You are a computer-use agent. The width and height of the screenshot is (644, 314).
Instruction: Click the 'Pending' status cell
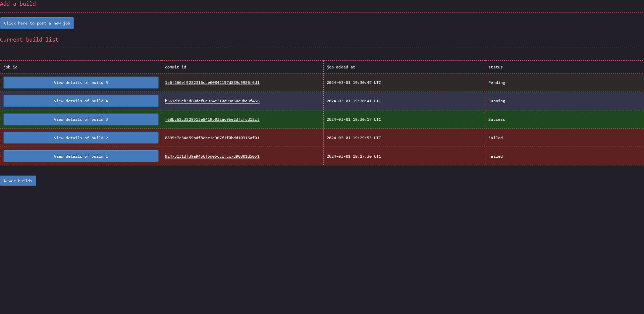click(x=496, y=83)
